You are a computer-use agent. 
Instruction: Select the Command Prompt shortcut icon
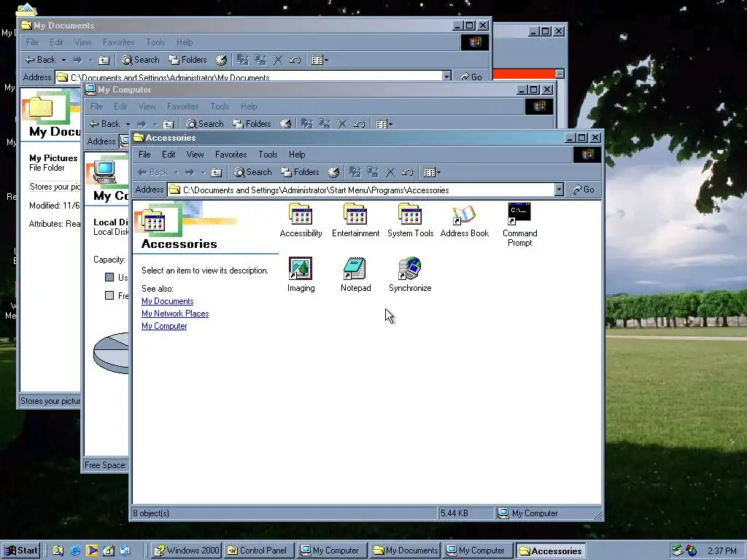click(x=519, y=214)
